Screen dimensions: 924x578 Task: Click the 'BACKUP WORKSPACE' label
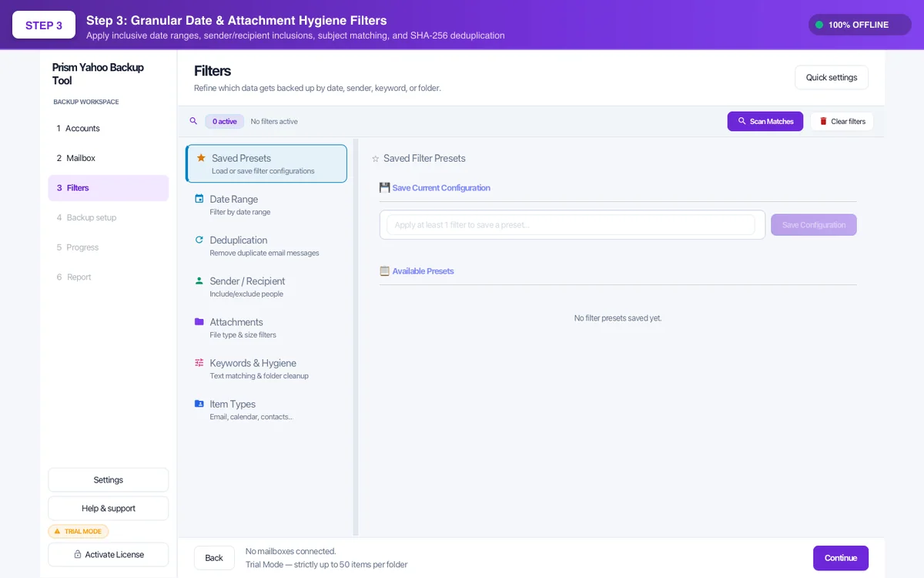[86, 102]
